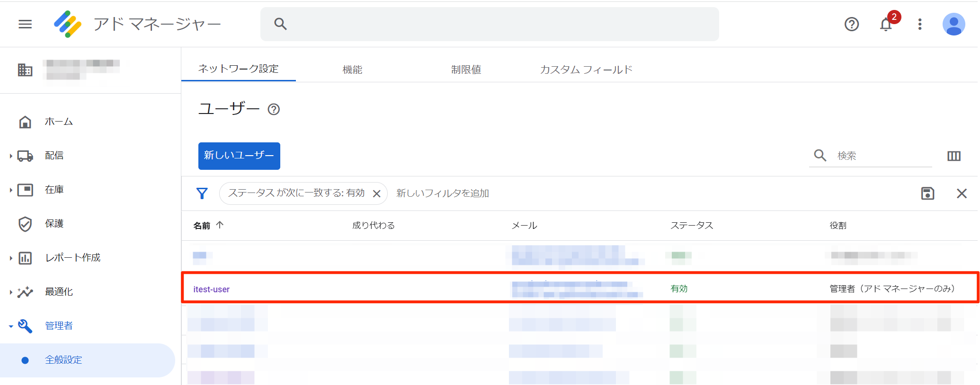Viewport: 980px width, 385px height.
Task: Click the Ad Manager logo
Action: 68,24
